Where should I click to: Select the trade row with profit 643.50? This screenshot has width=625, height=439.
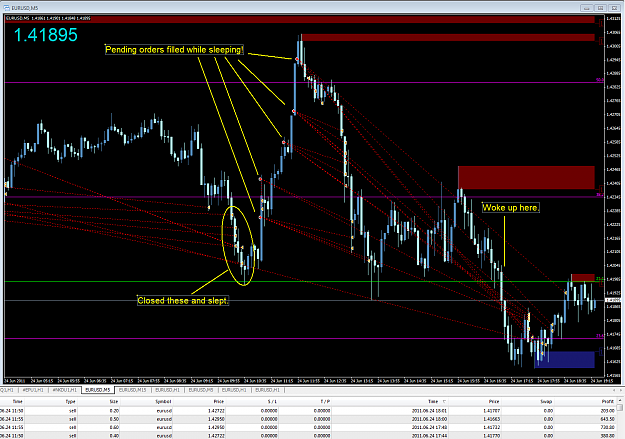click(x=308, y=419)
